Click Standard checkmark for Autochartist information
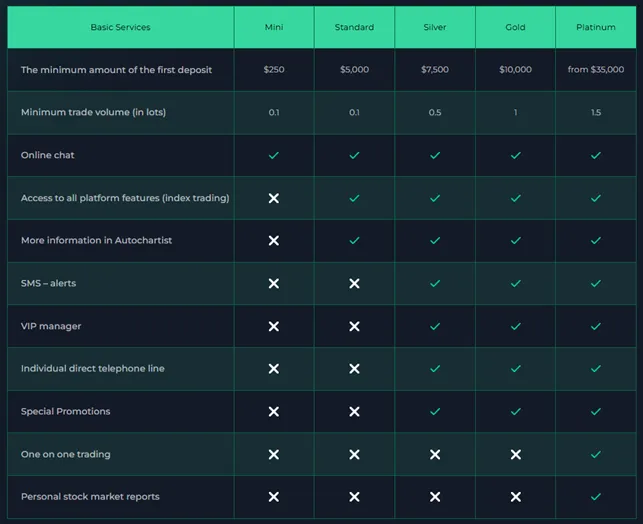 354,241
